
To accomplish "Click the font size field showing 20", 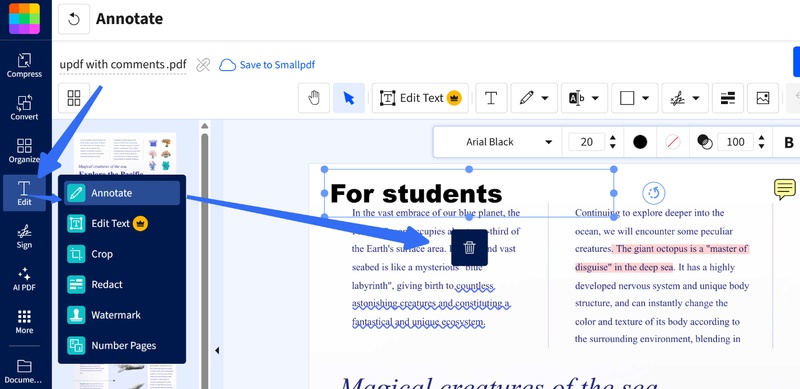I will click(587, 142).
